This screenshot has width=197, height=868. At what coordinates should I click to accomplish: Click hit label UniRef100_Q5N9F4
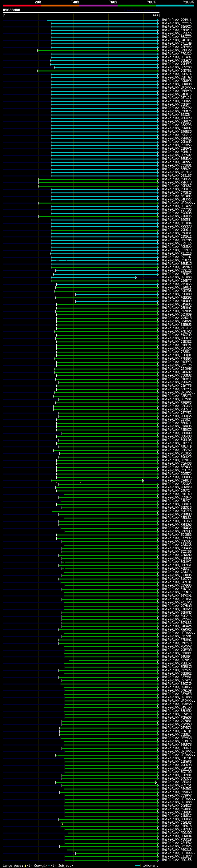click(x=176, y=104)
